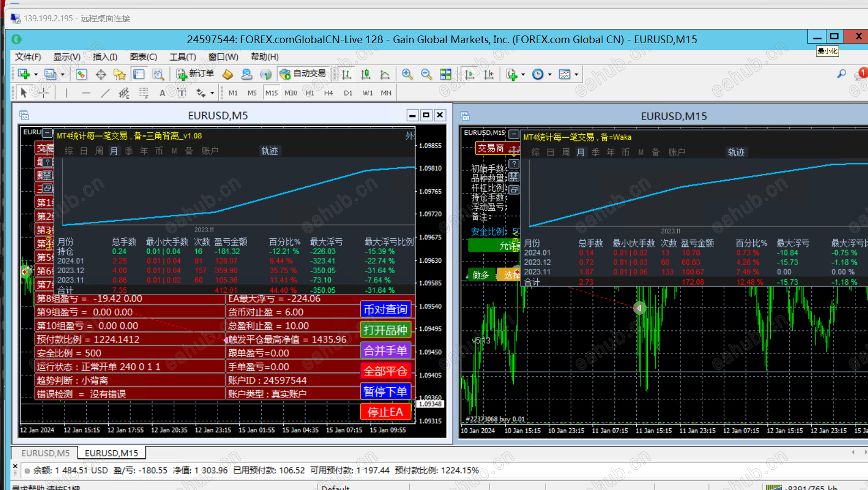Open the new chart dropdown arrow
This screenshot has height=490, width=868.
click(36, 74)
